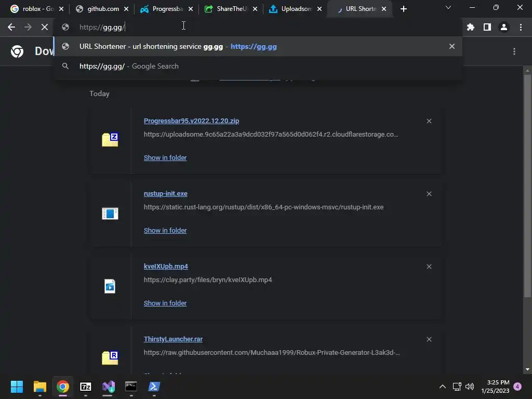Open the Windows Start menu
Screen dimensions: 532x399
17,387
